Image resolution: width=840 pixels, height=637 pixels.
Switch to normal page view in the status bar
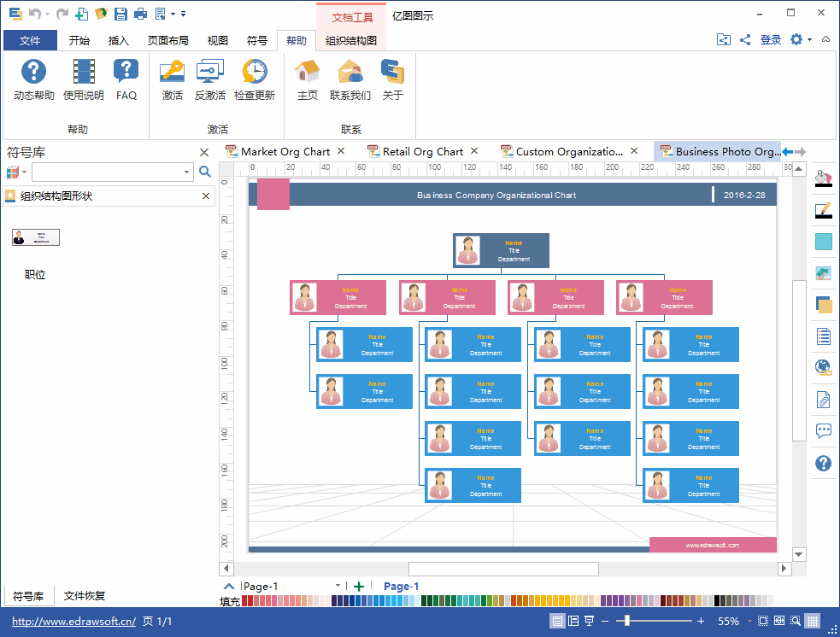point(558,621)
